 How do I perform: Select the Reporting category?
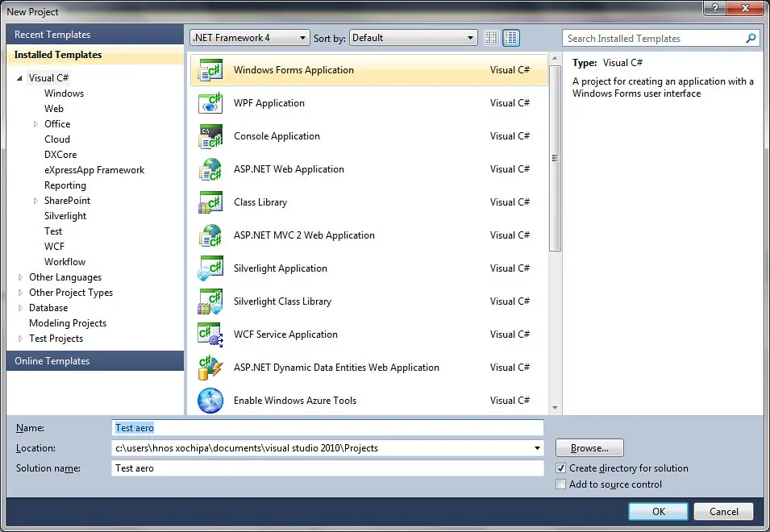pos(65,185)
